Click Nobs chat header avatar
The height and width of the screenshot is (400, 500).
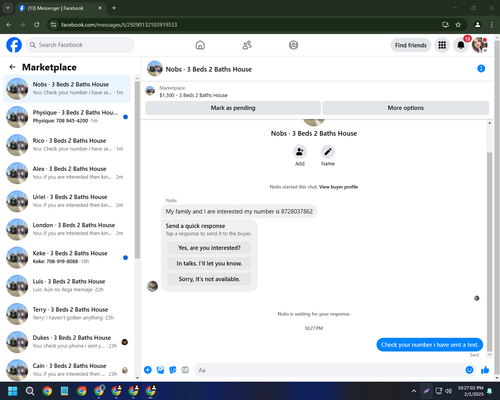155,68
